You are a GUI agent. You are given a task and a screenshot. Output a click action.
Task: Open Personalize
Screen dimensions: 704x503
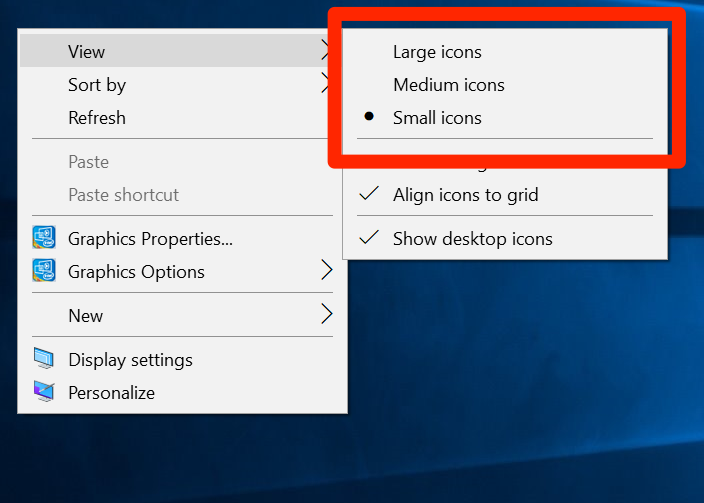click(182, 393)
